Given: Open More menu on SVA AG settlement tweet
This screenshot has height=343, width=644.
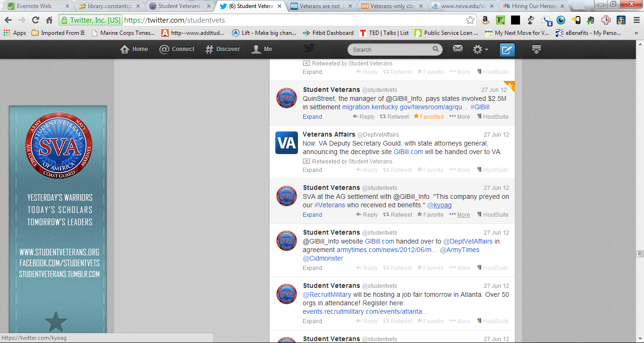Looking at the screenshot, I should pyautogui.click(x=460, y=215).
